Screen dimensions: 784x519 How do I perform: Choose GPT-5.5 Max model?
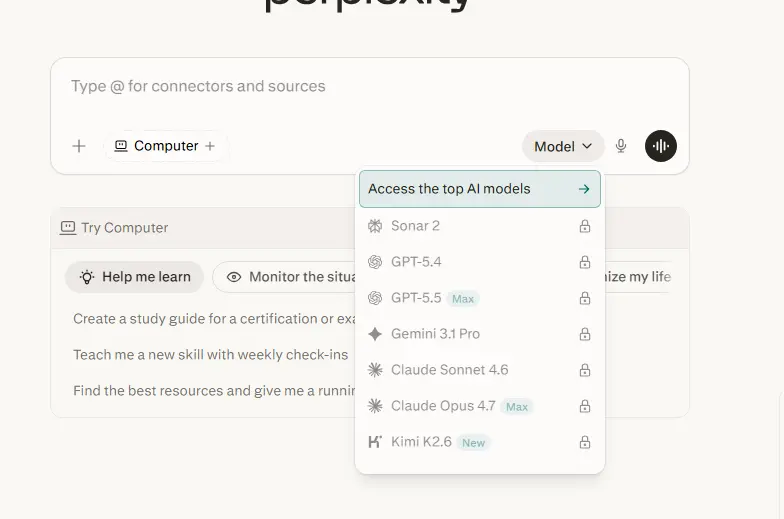(480, 298)
